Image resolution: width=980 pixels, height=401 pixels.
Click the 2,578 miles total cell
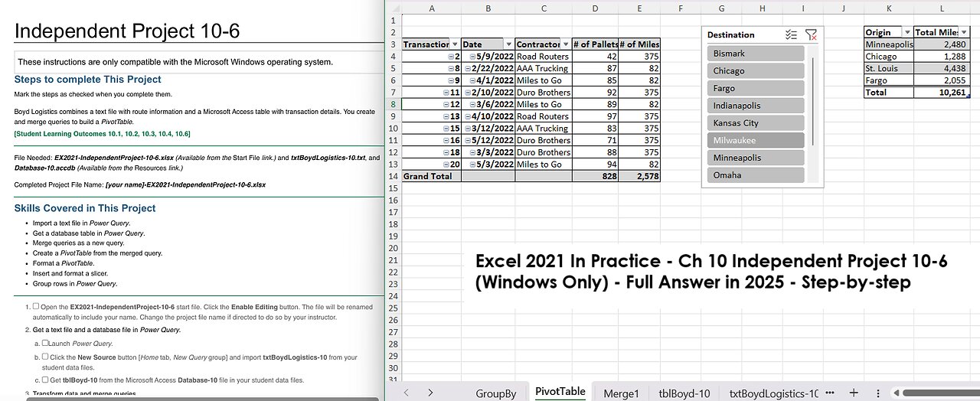pyautogui.click(x=640, y=176)
